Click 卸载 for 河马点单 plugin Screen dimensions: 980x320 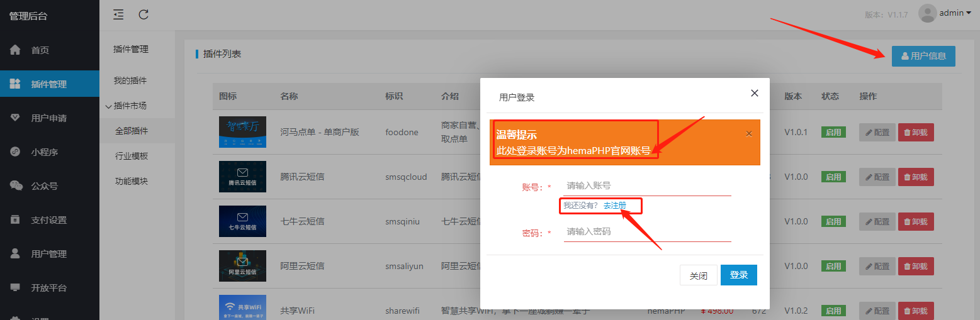[x=916, y=133]
